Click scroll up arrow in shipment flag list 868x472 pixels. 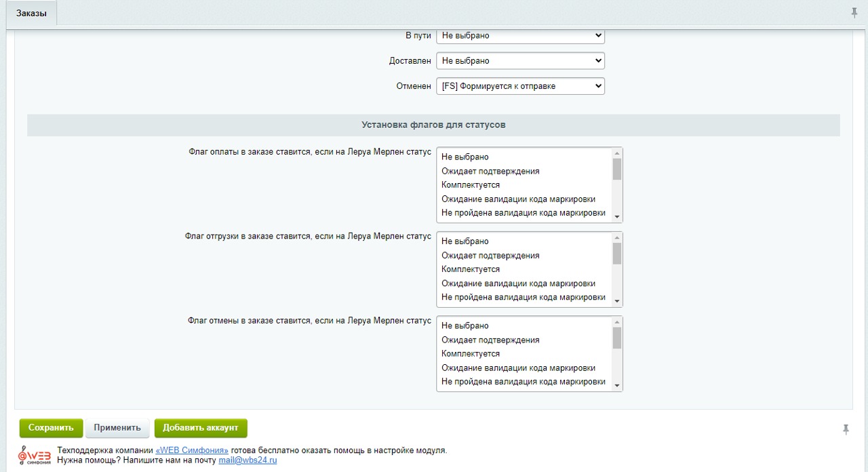pyautogui.click(x=616, y=237)
